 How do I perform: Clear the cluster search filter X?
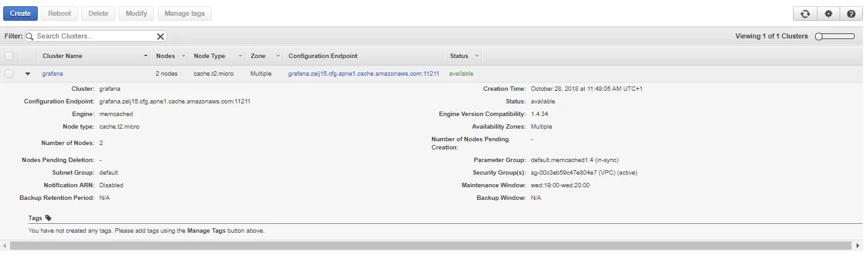(160, 37)
